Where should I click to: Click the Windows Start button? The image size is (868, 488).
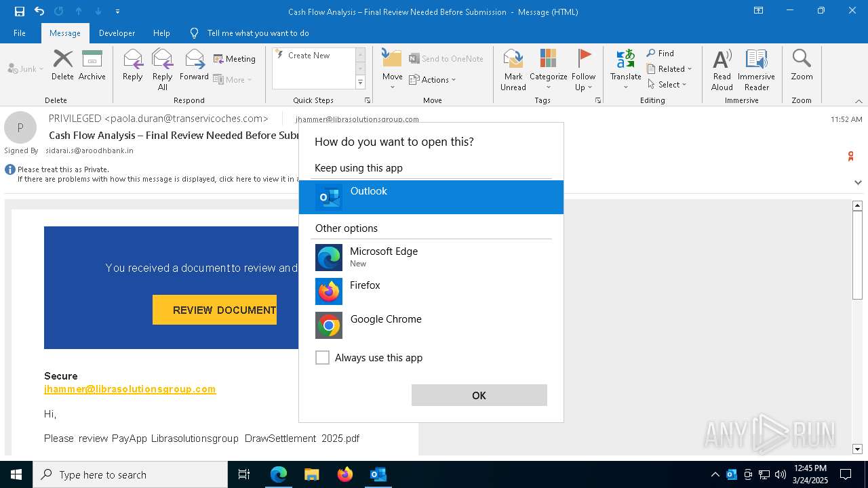pyautogui.click(x=16, y=474)
